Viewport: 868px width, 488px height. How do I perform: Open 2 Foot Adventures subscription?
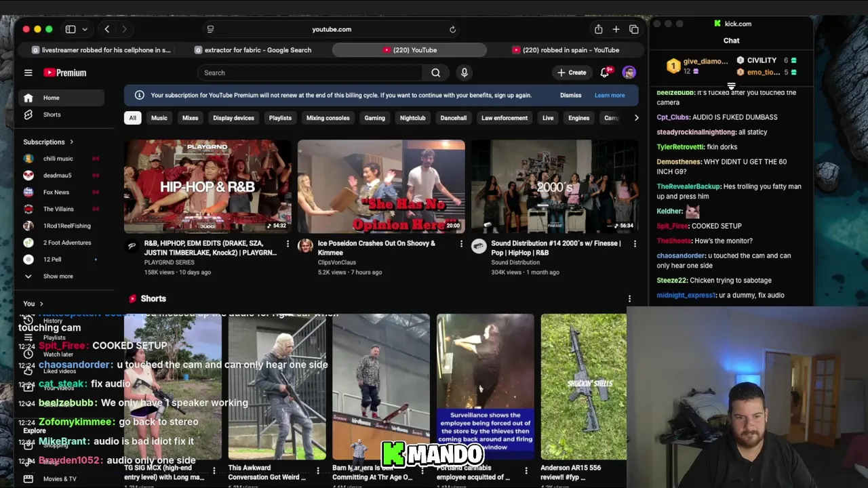(x=62, y=243)
